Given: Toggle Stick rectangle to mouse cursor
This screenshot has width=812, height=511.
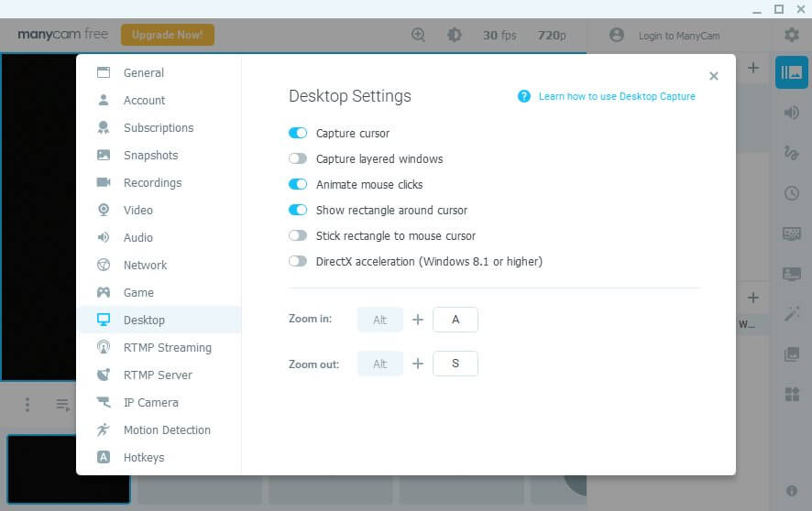Looking at the screenshot, I should pyautogui.click(x=298, y=235).
